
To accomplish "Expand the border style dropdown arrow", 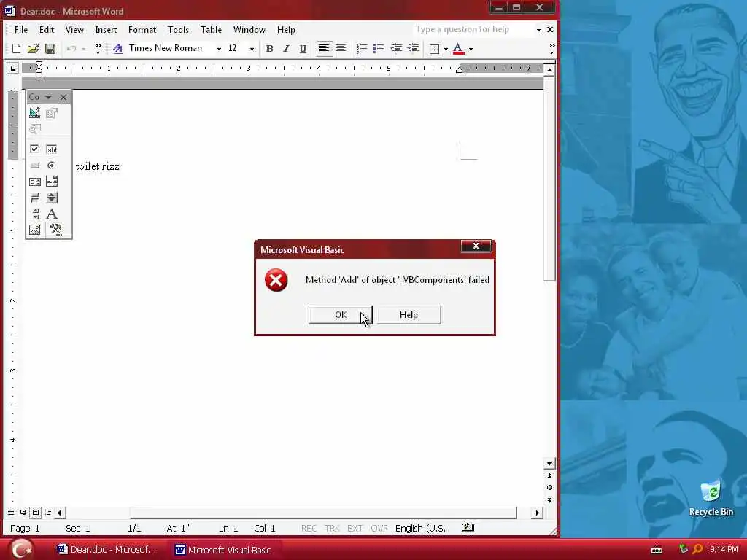I will tap(446, 49).
